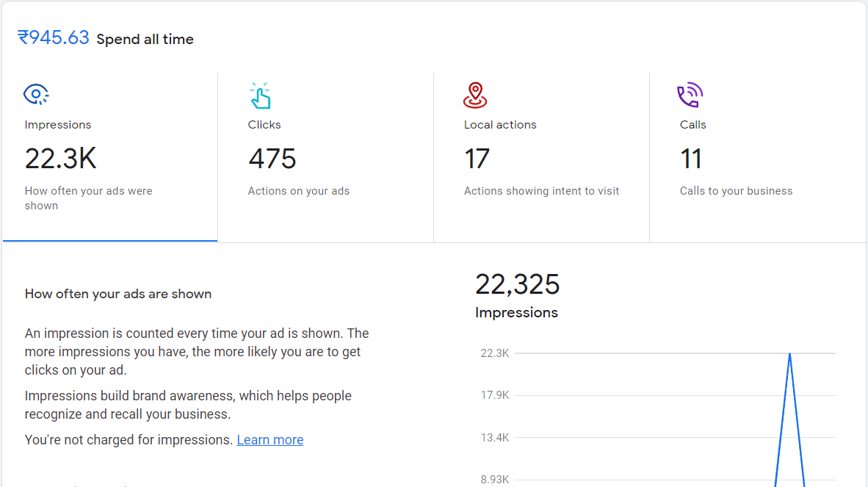
Task: Click the 22.3K impressions count in the tab
Action: (x=60, y=159)
